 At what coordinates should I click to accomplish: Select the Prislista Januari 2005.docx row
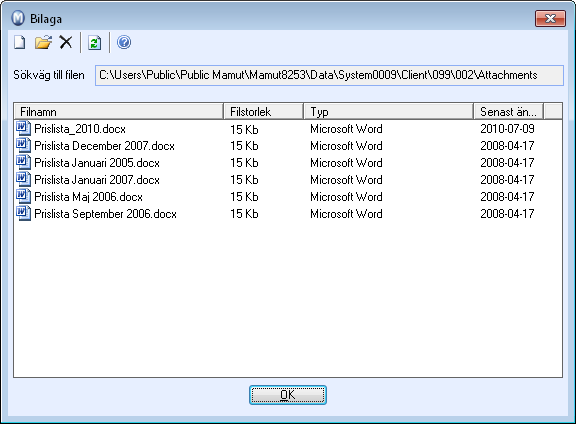click(97, 163)
